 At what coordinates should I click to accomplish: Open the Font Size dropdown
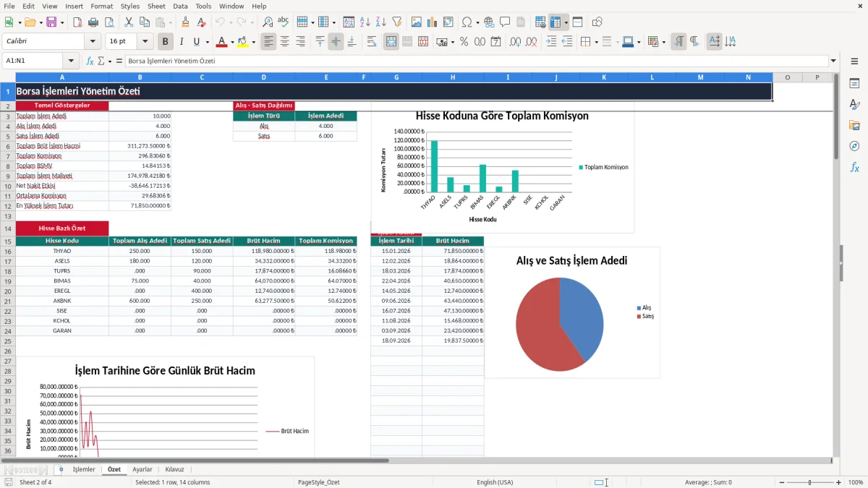coord(145,42)
